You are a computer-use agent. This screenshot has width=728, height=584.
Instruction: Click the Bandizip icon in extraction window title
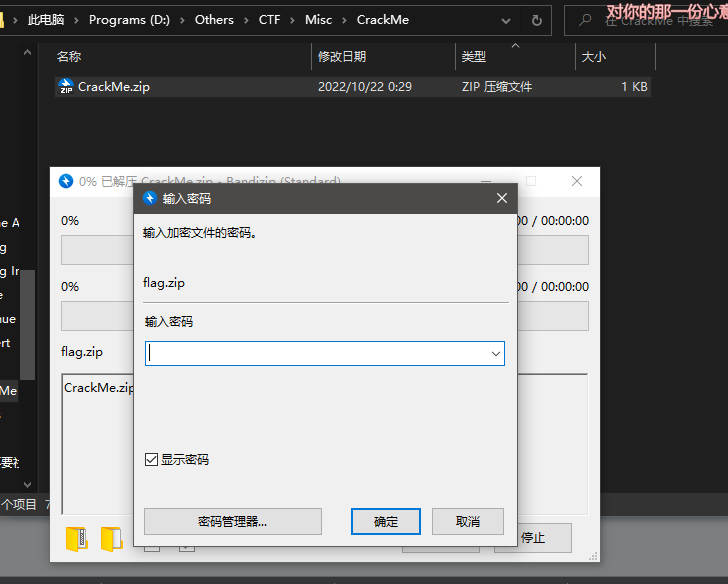pyautogui.click(x=66, y=181)
